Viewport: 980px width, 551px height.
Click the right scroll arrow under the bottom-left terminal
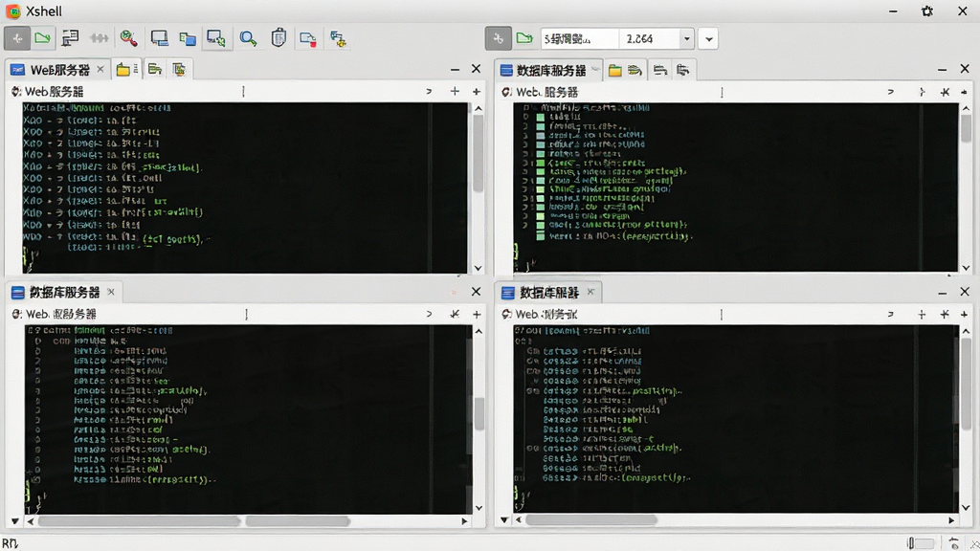[464, 521]
